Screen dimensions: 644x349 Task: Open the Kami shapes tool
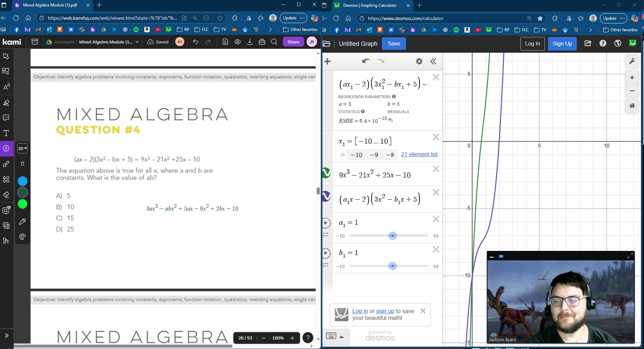tap(6, 179)
